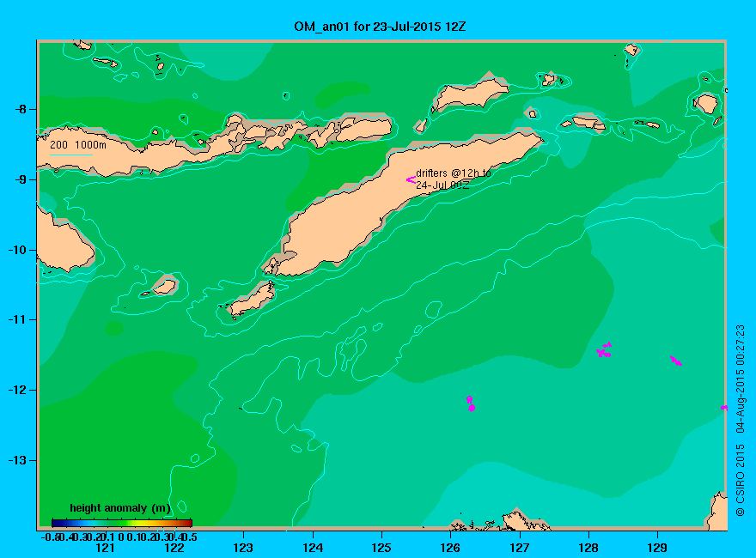The image size is (756, 558).
Task: Click the longitude label '127'
Action: [x=519, y=548]
